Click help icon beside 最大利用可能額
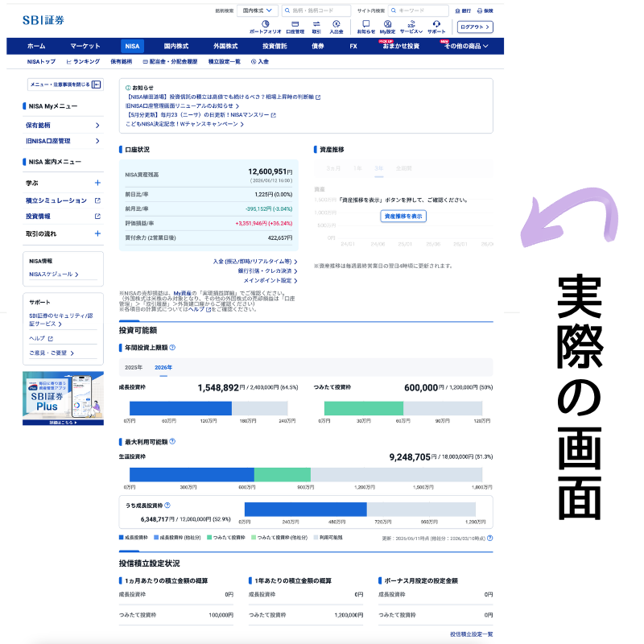 172,441
